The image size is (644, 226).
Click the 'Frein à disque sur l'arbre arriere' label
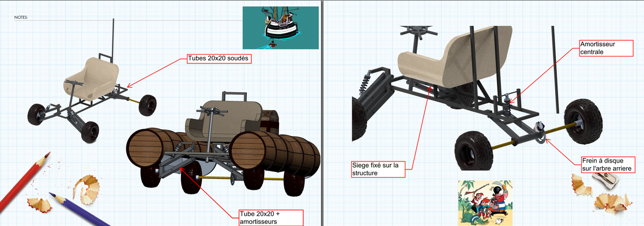pyautogui.click(x=608, y=164)
